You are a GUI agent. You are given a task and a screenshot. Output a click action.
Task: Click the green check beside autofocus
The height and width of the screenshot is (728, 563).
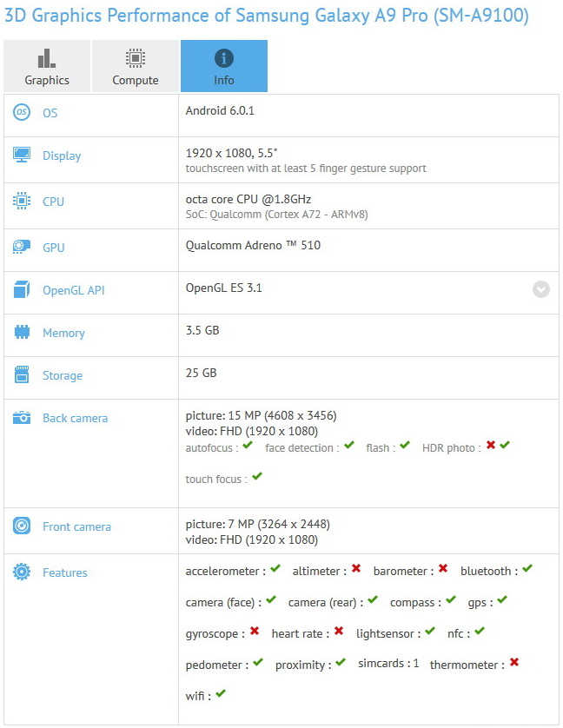pos(248,446)
